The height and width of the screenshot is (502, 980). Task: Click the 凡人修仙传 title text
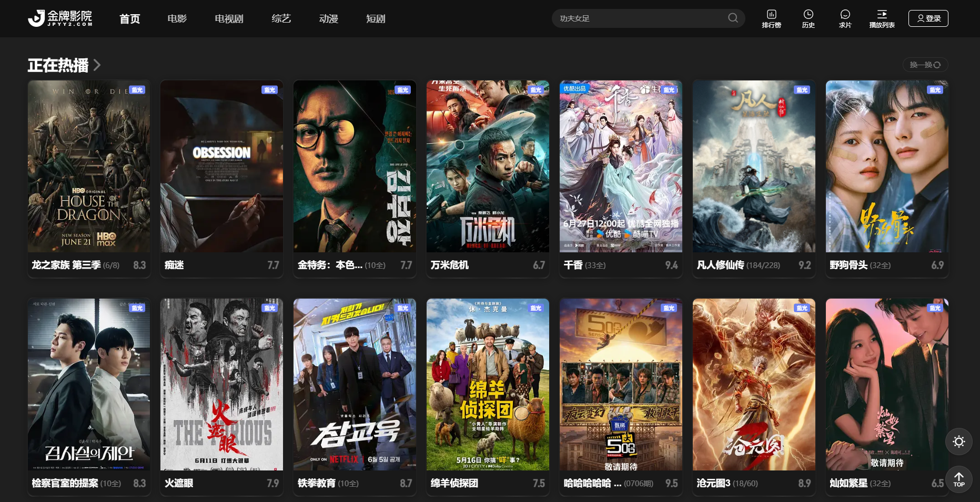click(x=721, y=265)
